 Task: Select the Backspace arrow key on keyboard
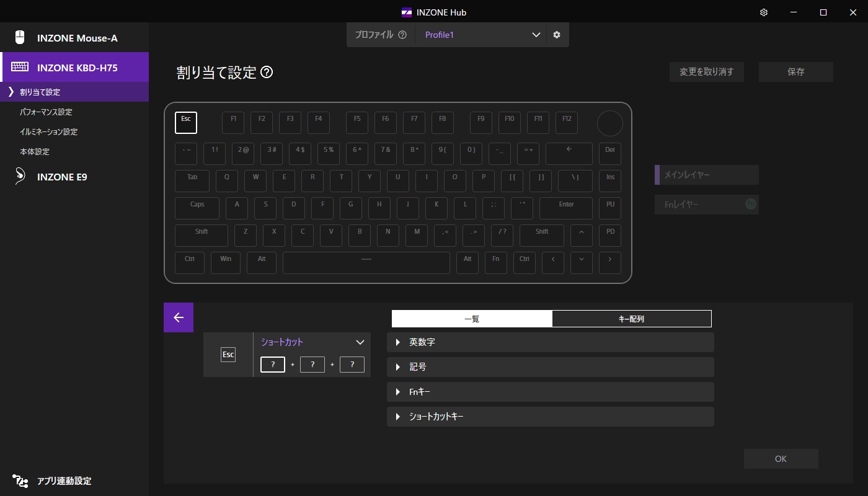click(x=569, y=154)
